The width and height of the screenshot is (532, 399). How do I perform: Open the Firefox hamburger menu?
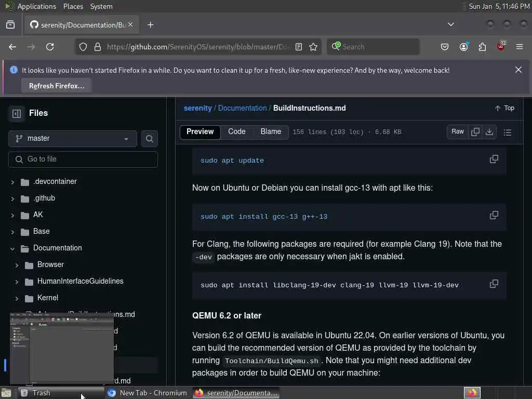(x=520, y=47)
